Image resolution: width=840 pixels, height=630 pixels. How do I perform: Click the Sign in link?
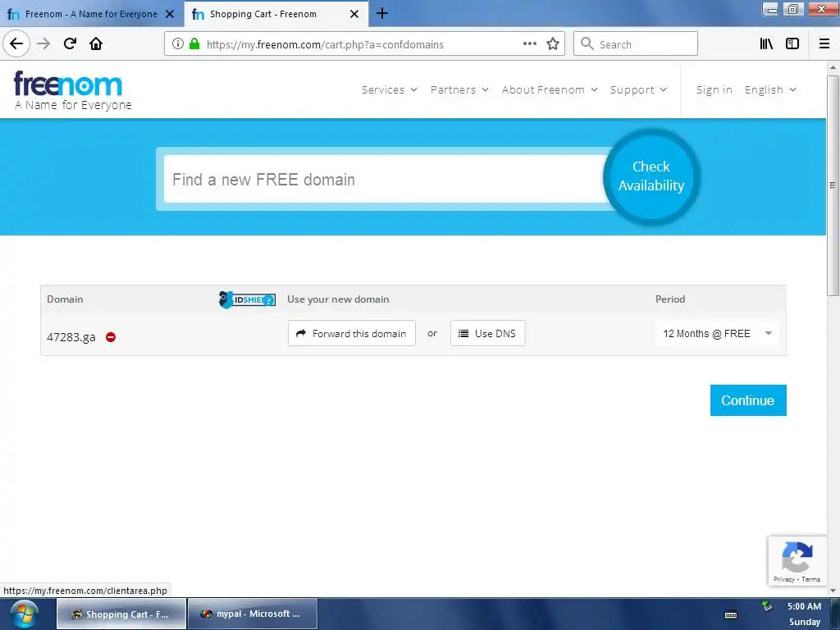pyautogui.click(x=714, y=90)
